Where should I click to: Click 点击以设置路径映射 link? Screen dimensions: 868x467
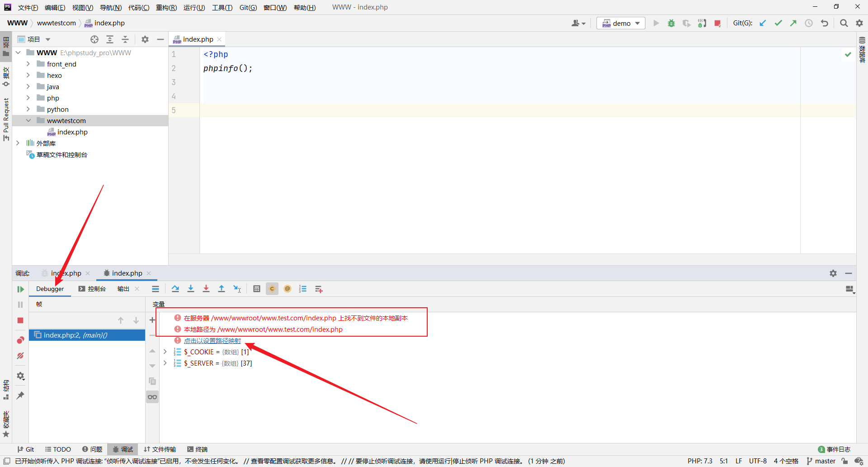212,341
